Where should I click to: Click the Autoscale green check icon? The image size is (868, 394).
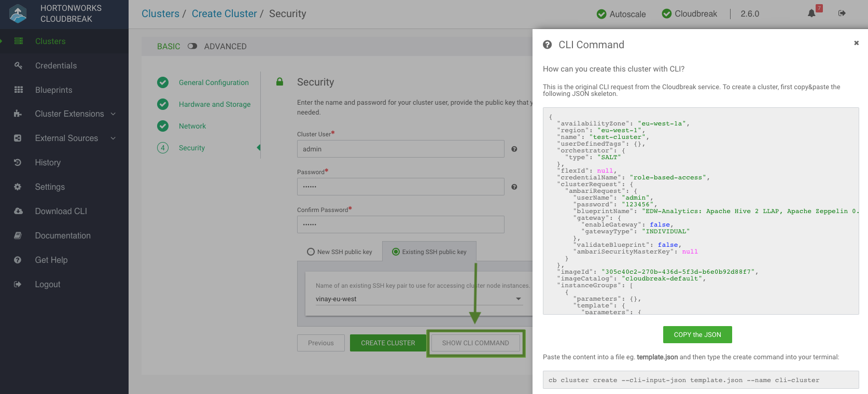coord(601,14)
